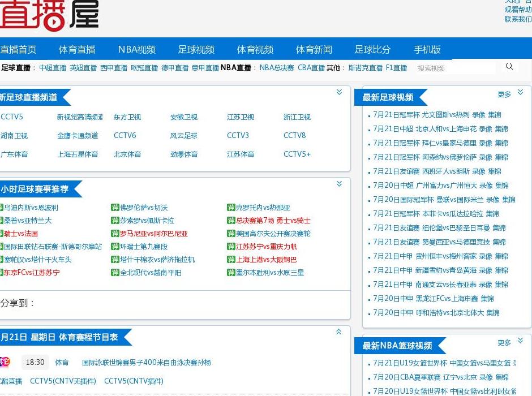Open 上海五星体育 channel
This screenshot has width=532, height=396.
[x=78, y=154]
